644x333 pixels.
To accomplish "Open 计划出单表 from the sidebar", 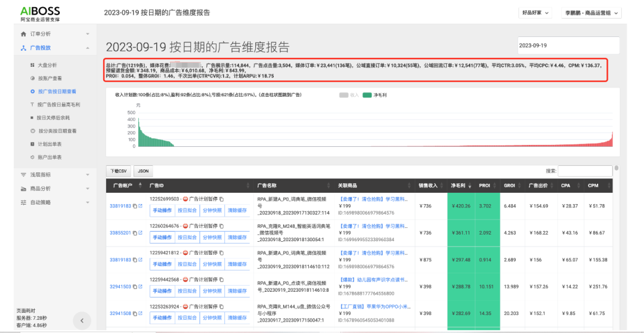I will [x=49, y=144].
